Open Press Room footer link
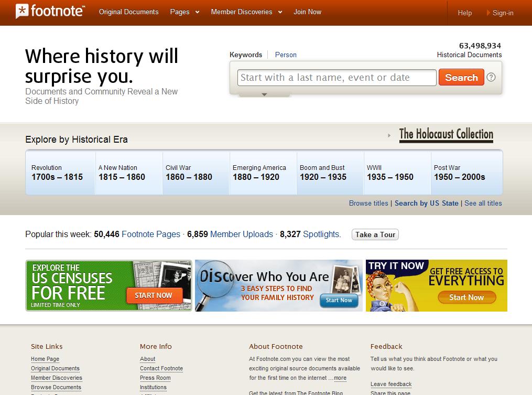The image size is (532, 395). point(155,378)
